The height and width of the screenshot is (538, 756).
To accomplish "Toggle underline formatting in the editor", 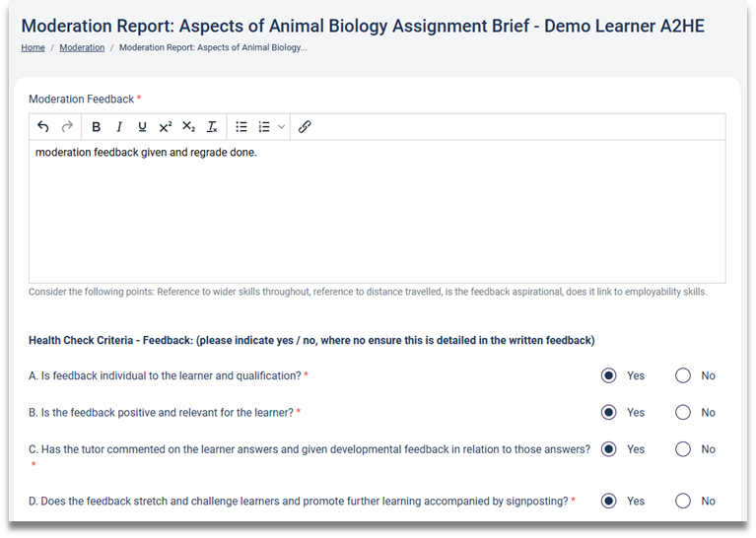I will [142, 127].
